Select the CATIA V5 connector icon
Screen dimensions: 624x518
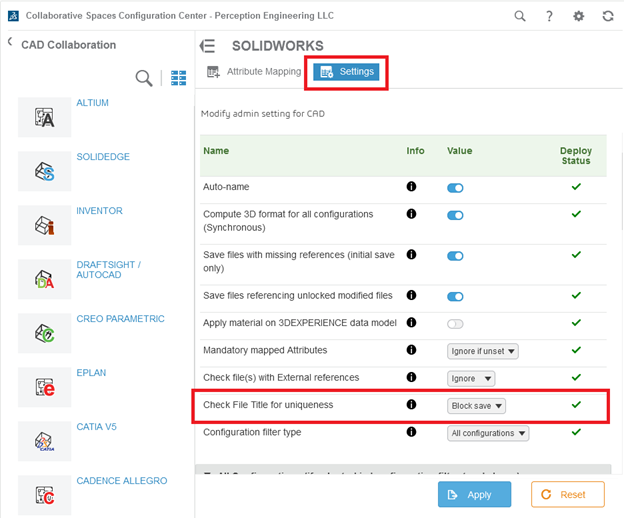(x=45, y=441)
